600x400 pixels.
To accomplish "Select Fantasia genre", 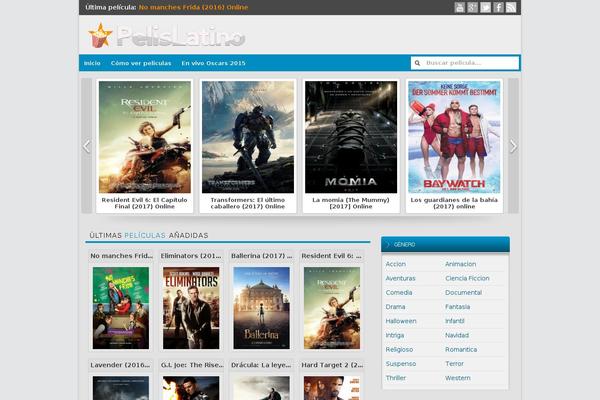I will pos(457,307).
